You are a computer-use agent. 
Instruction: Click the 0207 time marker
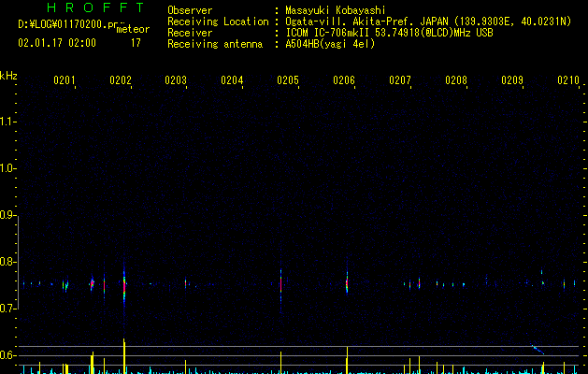tap(400, 79)
